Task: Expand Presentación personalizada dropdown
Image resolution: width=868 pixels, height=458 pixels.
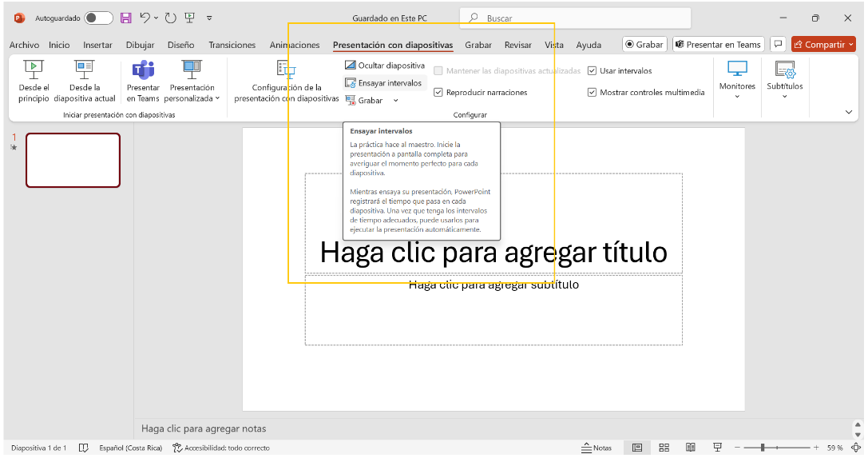Action: pos(192,93)
